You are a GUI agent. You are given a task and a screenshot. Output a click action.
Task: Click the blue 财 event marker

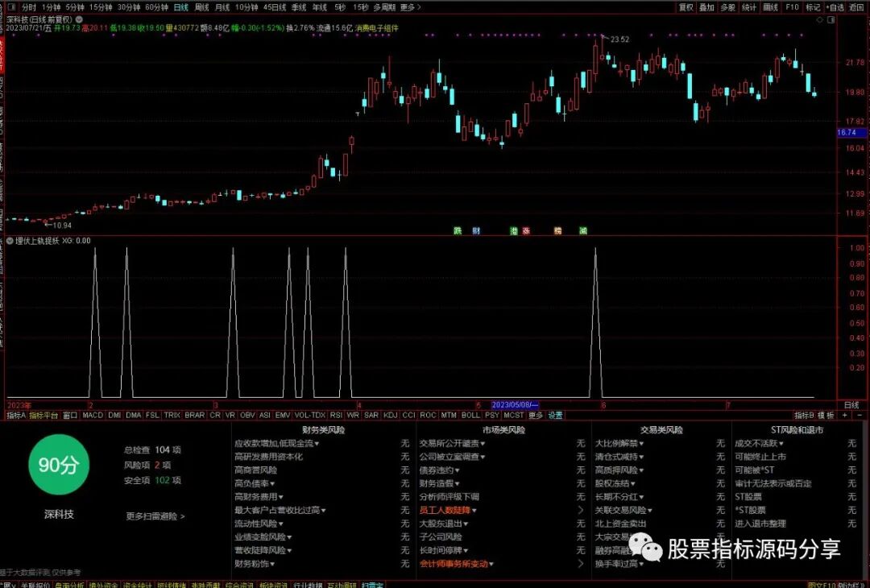pos(476,230)
